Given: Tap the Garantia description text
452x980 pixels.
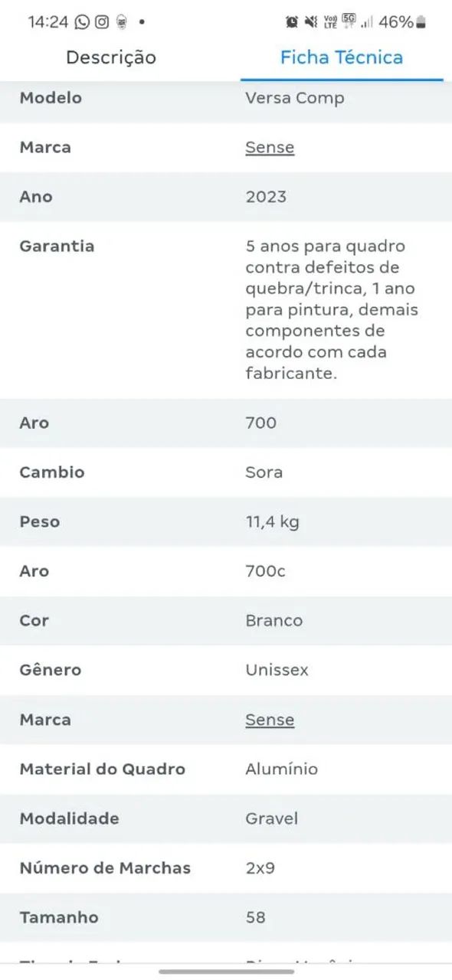Looking at the screenshot, I should (332, 310).
